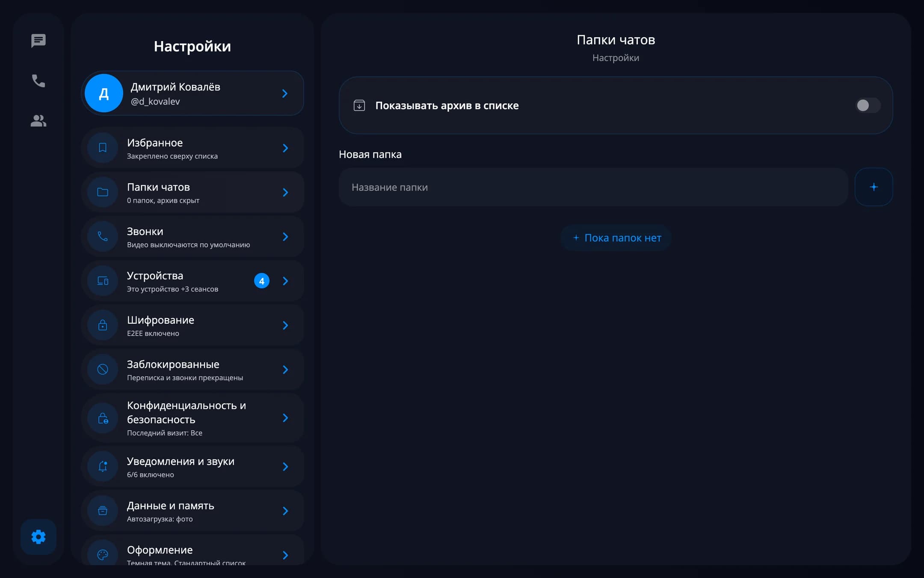
Task: Open the chats icon in the sidebar
Action: 38,41
